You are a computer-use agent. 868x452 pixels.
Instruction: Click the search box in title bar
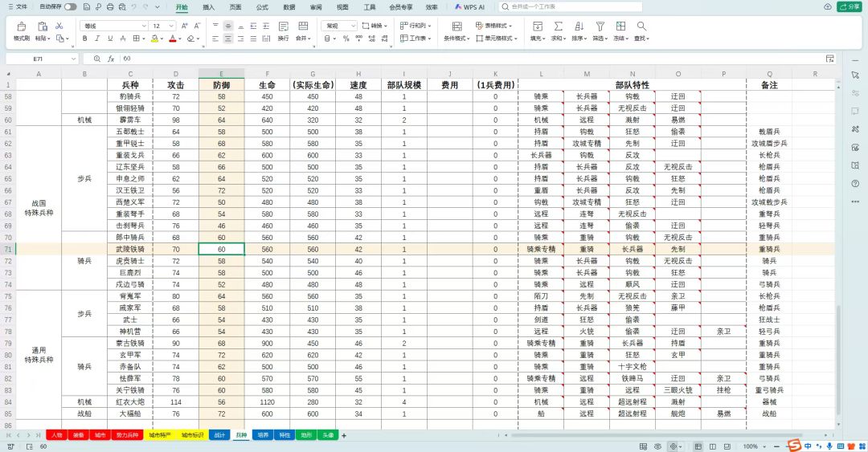click(x=570, y=6)
